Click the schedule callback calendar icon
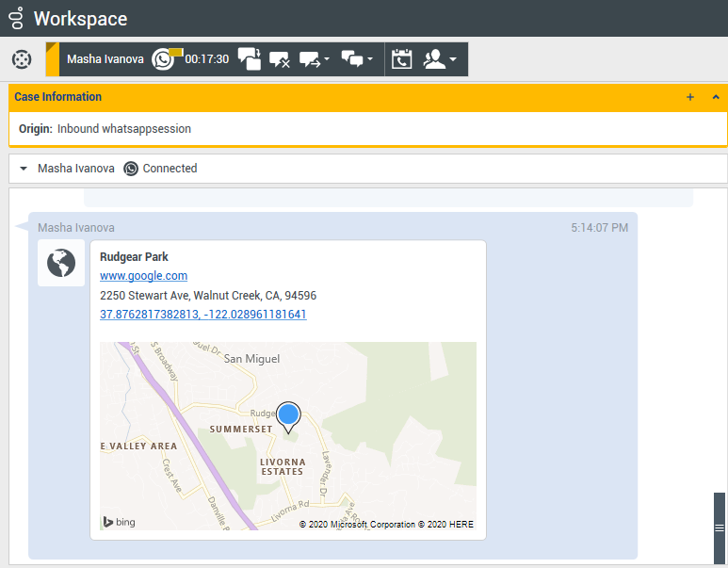 [x=402, y=59]
